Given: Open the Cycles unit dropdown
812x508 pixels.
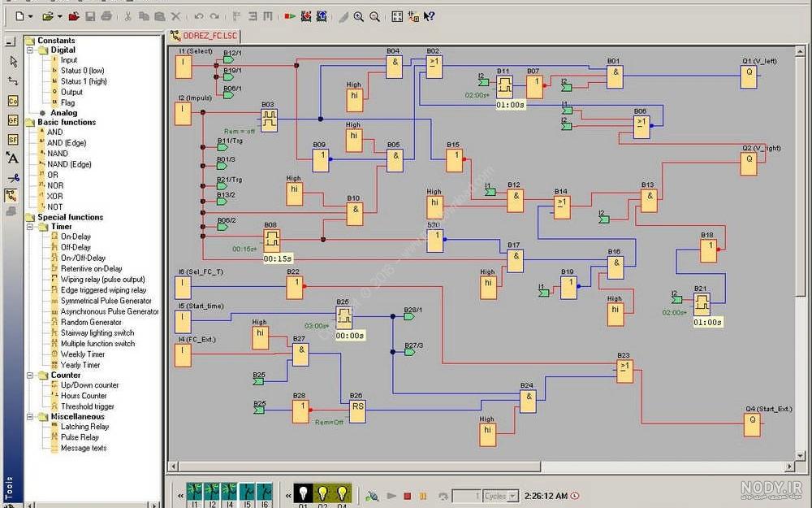Looking at the screenshot, I should coord(512,496).
